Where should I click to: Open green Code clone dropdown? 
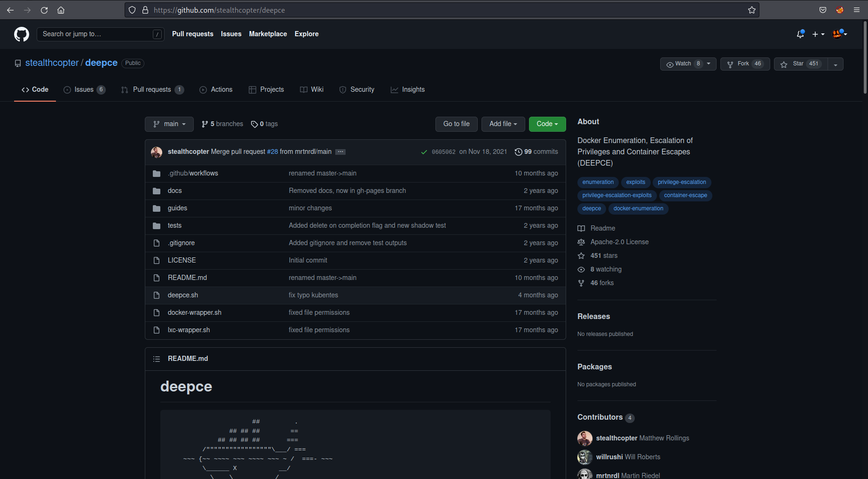point(547,124)
